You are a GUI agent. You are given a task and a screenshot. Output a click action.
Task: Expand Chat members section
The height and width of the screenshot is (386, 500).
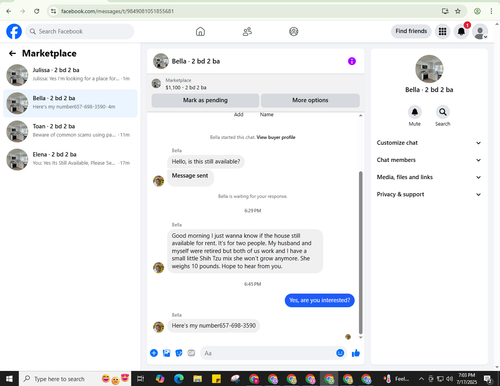coord(429,160)
